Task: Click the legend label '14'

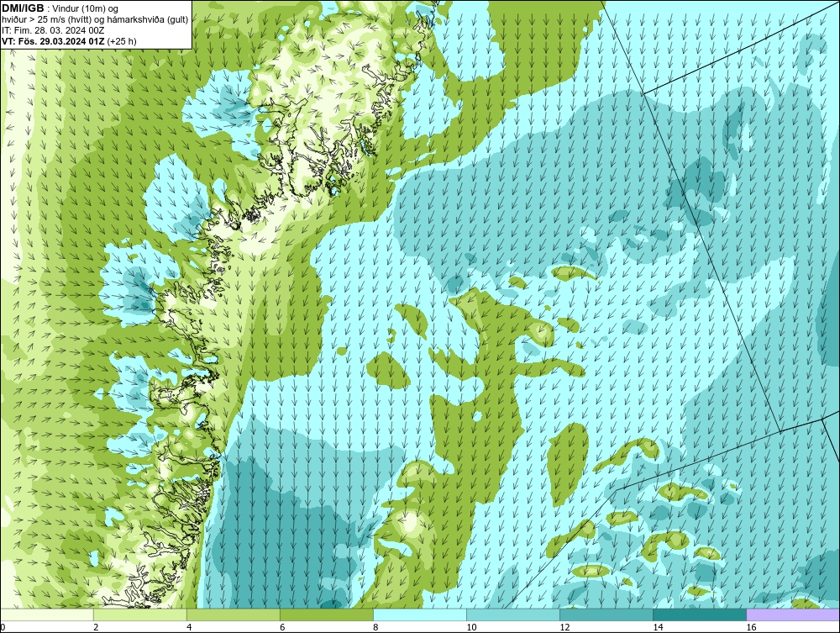Action: (x=658, y=627)
